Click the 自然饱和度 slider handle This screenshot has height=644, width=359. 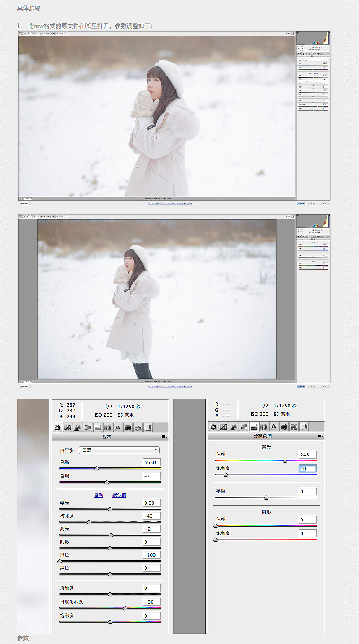point(125,608)
